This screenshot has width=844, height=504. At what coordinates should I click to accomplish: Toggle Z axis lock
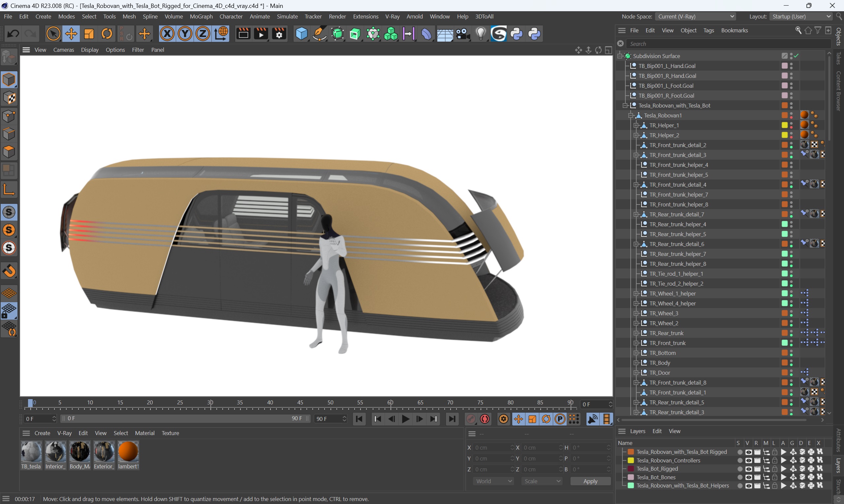[x=203, y=34]
